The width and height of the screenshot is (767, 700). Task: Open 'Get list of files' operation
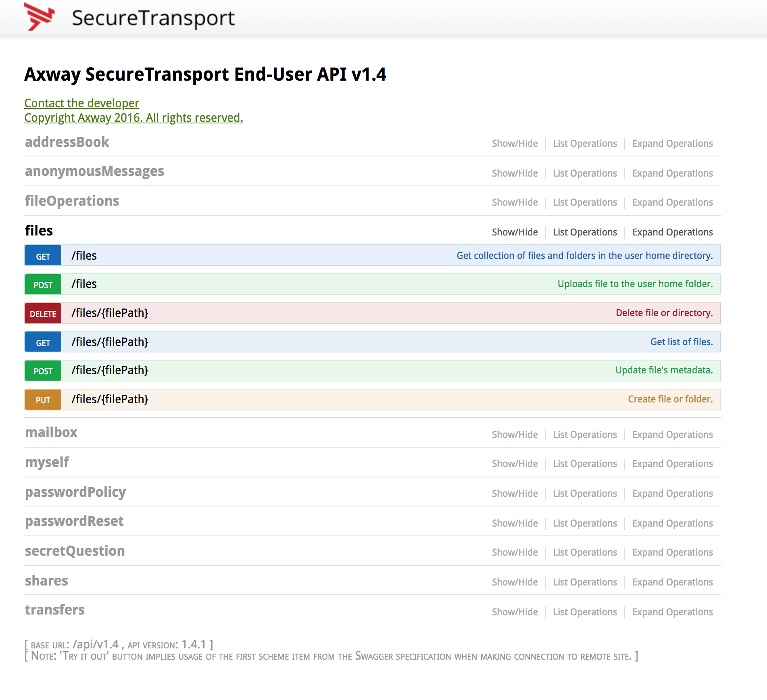point(682,342)
